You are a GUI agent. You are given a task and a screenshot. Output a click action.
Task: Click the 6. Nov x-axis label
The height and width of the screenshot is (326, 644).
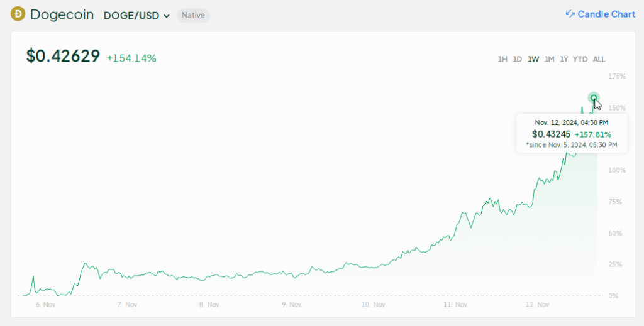pyautogui.click(x=47, y=305)
